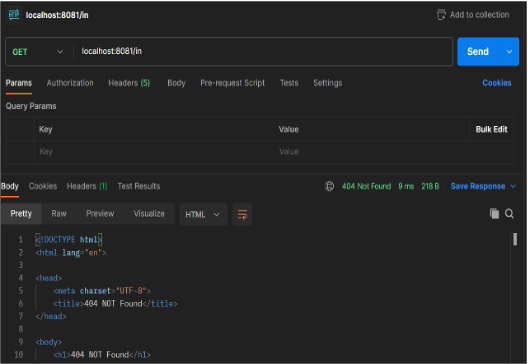
Task: Click the h1 404 NOT Found line
Action: tap(102, 355)
